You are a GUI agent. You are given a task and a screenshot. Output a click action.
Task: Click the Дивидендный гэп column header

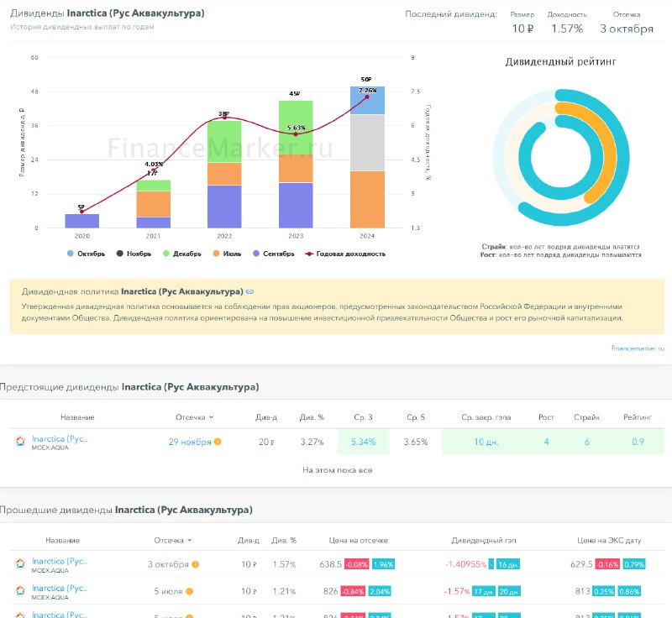pos(484,541)
